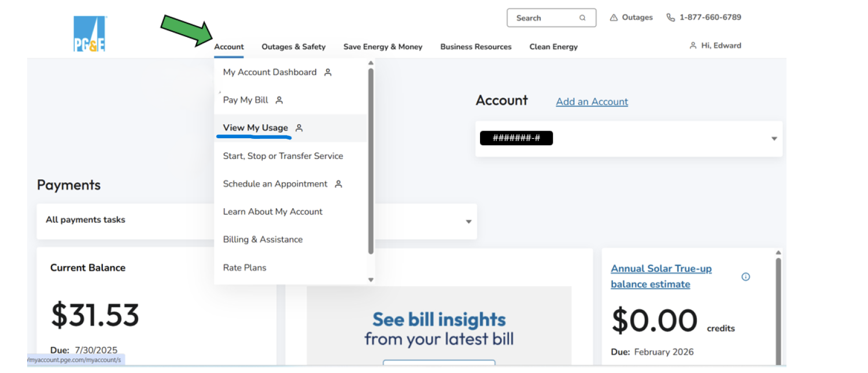
Task: Open Annual Solar True-up balance estimate link
Action: 662,276
